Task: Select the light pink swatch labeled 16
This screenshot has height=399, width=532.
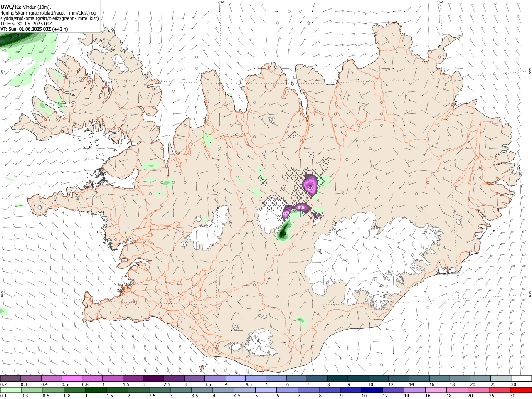Action: [436, 390]
